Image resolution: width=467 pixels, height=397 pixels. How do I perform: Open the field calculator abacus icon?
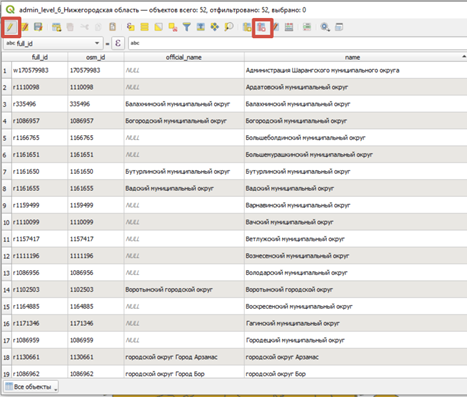(x=289, y=27)
